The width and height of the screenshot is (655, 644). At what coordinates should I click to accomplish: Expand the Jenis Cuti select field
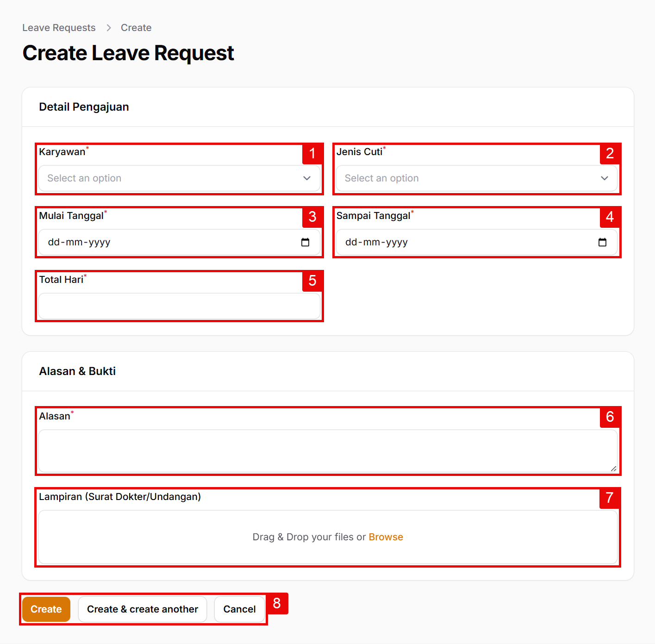coord(468,178)
